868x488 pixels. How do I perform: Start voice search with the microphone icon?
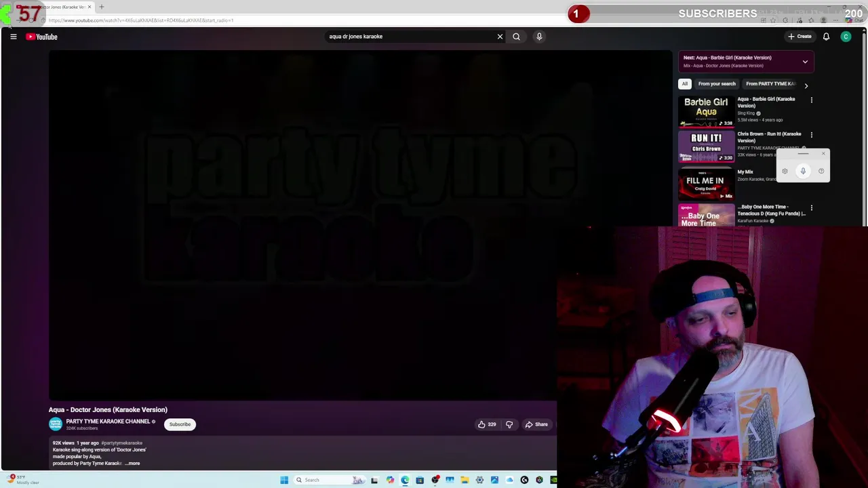pyautogui.click(x=539, y=37)
